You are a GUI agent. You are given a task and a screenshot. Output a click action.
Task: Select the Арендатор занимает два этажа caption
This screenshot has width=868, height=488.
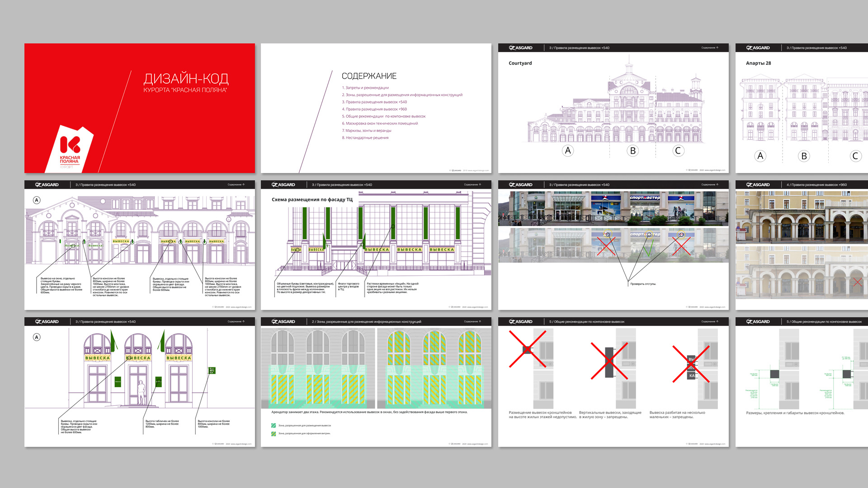coord(369,412)
